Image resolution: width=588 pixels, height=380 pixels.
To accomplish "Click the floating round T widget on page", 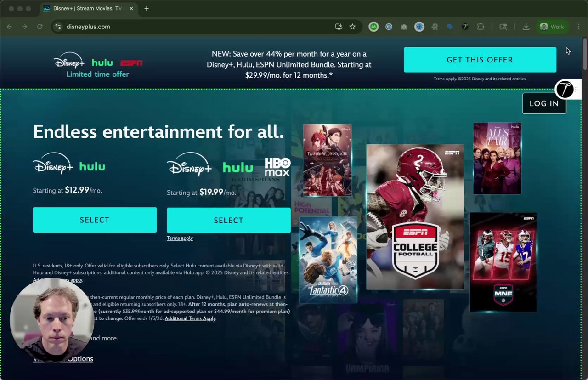I will coord(564,89).
